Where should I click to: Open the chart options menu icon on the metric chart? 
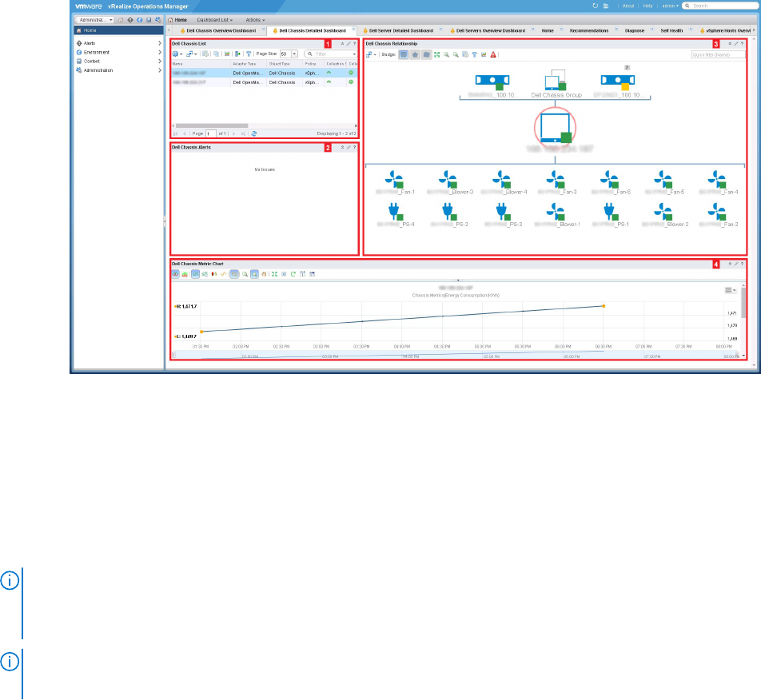click(730, 290)
